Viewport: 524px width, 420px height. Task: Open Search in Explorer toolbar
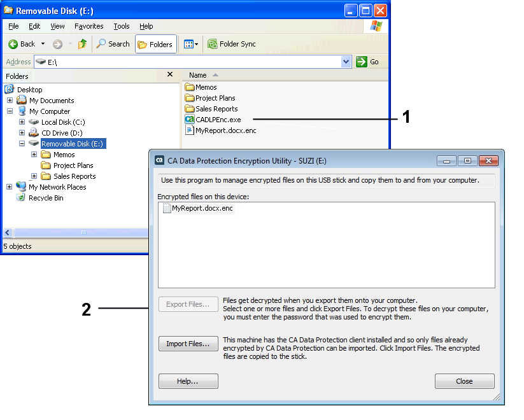[113, 44]
